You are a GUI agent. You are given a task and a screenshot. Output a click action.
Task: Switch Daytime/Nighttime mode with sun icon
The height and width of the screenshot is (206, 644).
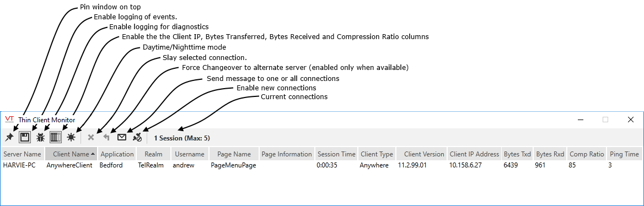tap(72, 138)
